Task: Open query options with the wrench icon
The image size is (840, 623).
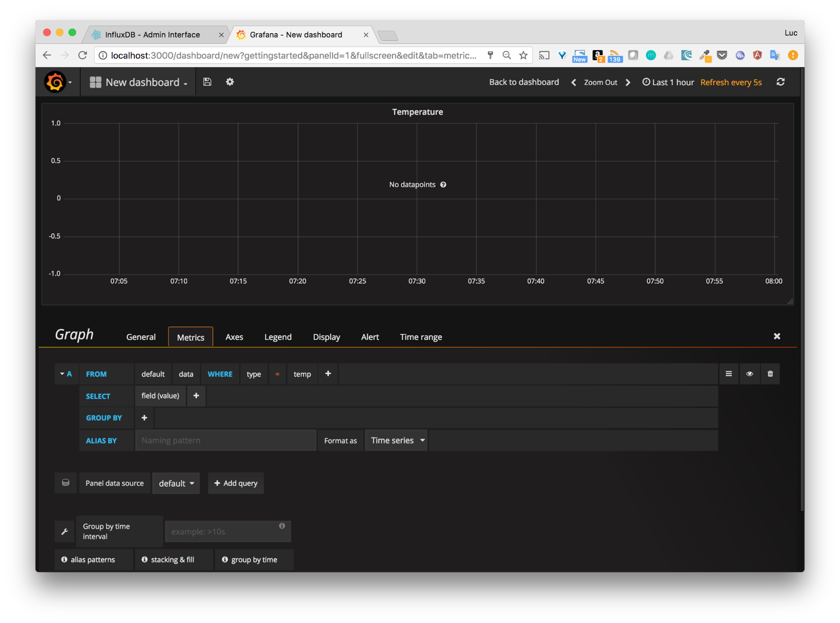Action: tap(64, 531)
